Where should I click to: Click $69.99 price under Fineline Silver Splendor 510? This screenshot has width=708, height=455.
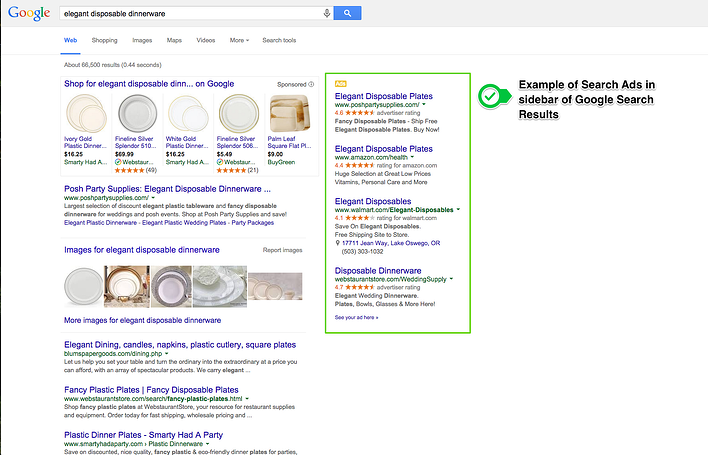click(x=124, y=154)
